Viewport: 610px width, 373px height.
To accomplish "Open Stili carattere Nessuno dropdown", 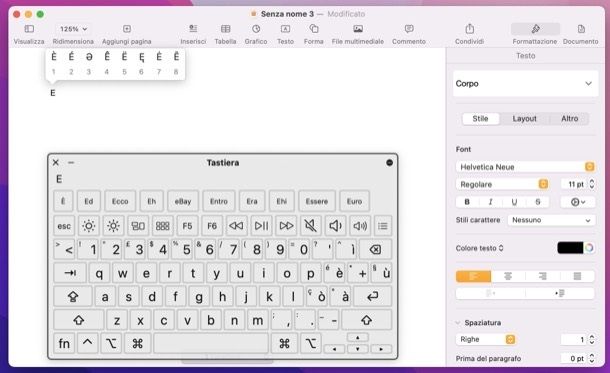I will point(551,220).
